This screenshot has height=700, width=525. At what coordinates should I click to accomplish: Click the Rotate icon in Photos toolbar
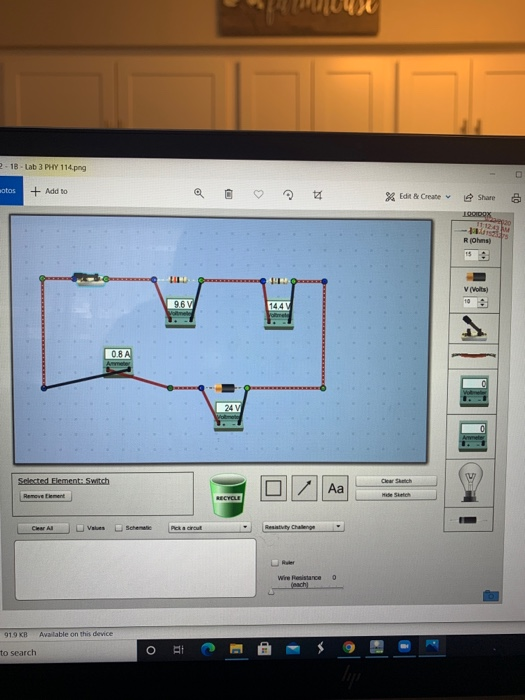(288, 195)
